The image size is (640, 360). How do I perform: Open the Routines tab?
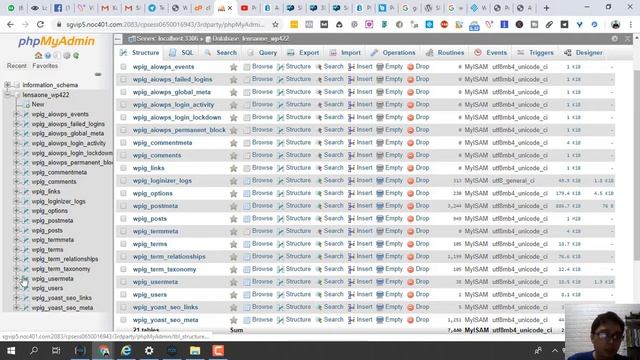[x=445, y=53]
